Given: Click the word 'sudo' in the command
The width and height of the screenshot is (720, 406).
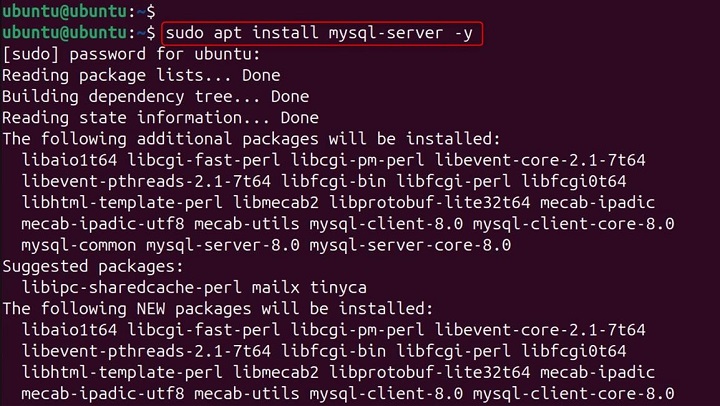Looking at the screenshot, I should click(184, 34).
